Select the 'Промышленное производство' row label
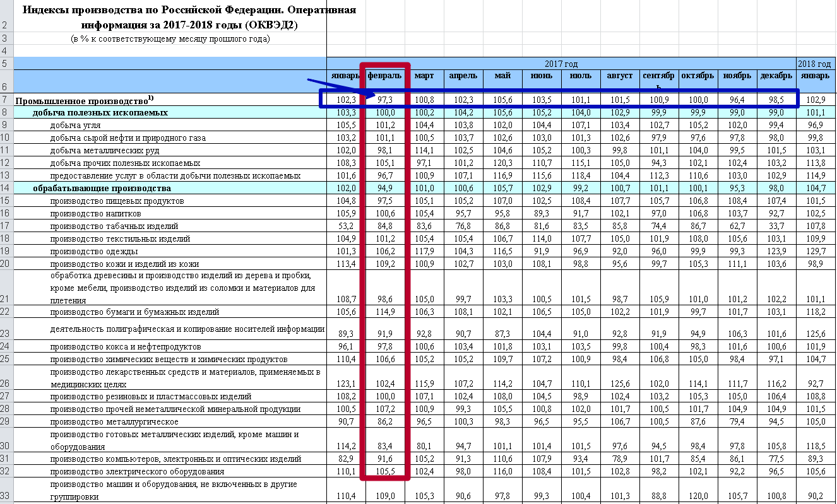Screen dimensions: 837x504 tap(85, 100)
